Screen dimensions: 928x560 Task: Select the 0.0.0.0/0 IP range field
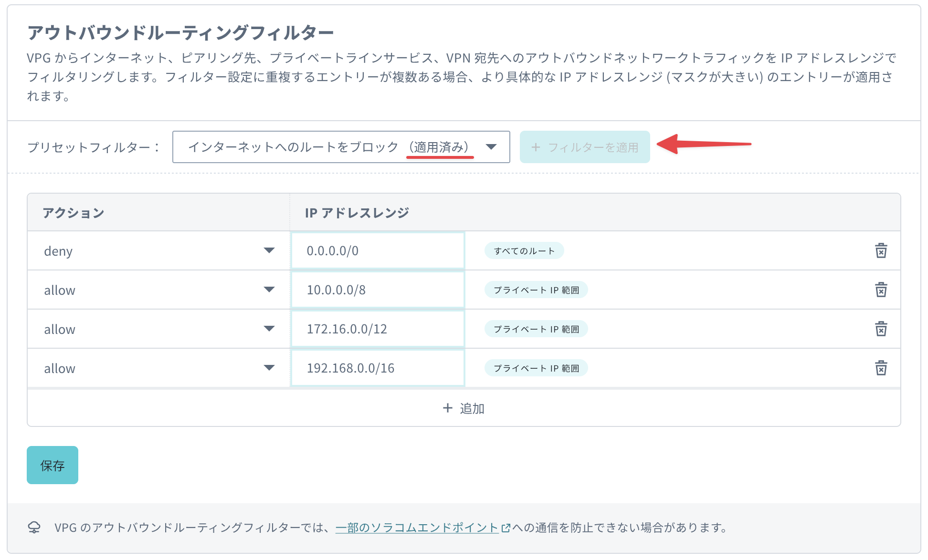click(x=377, y=250)
